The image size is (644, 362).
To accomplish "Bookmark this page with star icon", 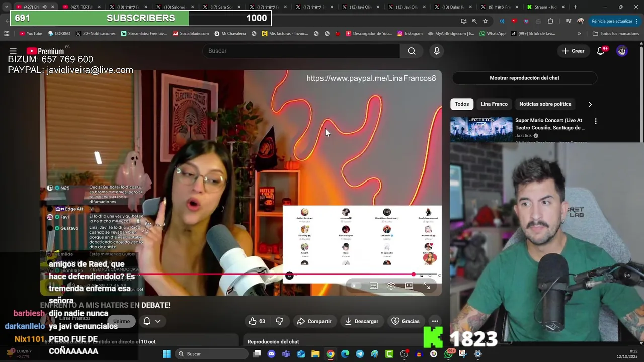I will 486,21.
